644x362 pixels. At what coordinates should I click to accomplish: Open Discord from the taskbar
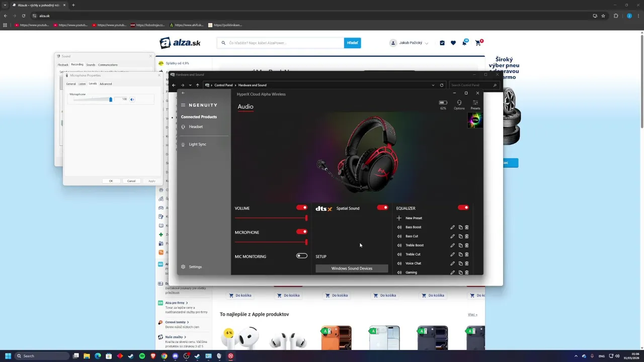(175, 356)
